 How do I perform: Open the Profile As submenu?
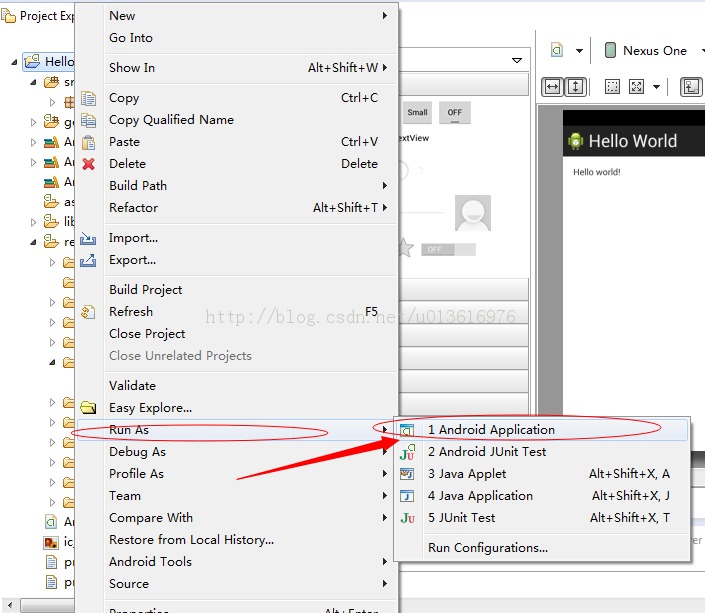[x=237, y=474]
